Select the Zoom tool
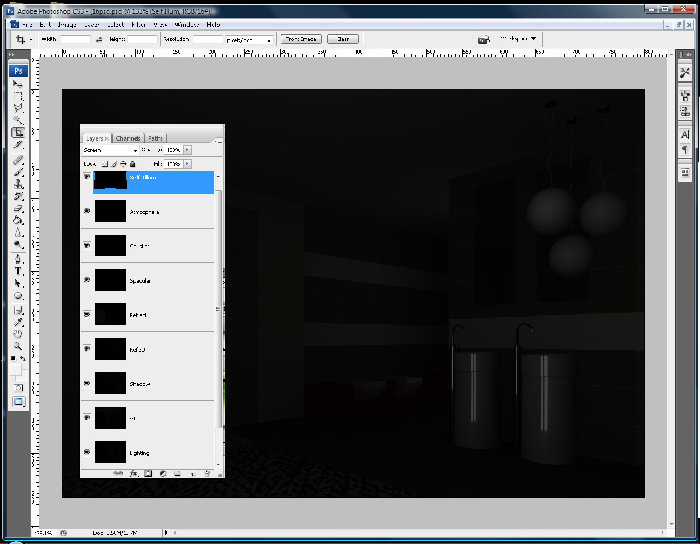This screenshot has height=544, width=700. [18, 346]
